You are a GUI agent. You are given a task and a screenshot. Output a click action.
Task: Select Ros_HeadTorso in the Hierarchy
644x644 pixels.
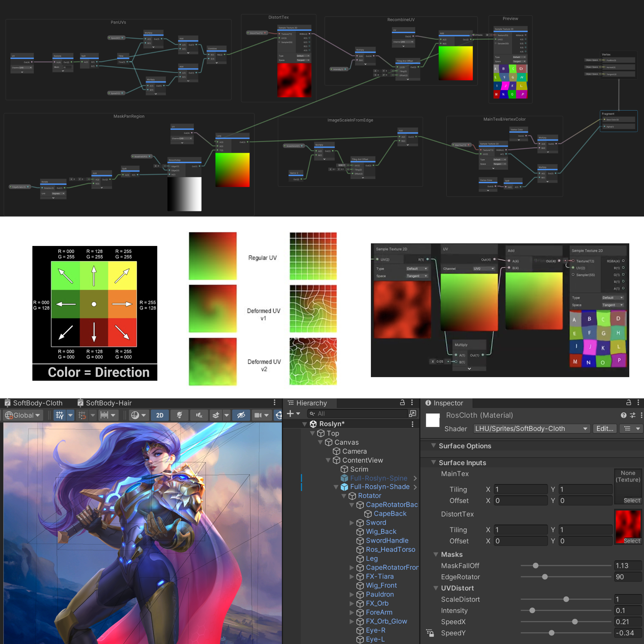point(390,549)
